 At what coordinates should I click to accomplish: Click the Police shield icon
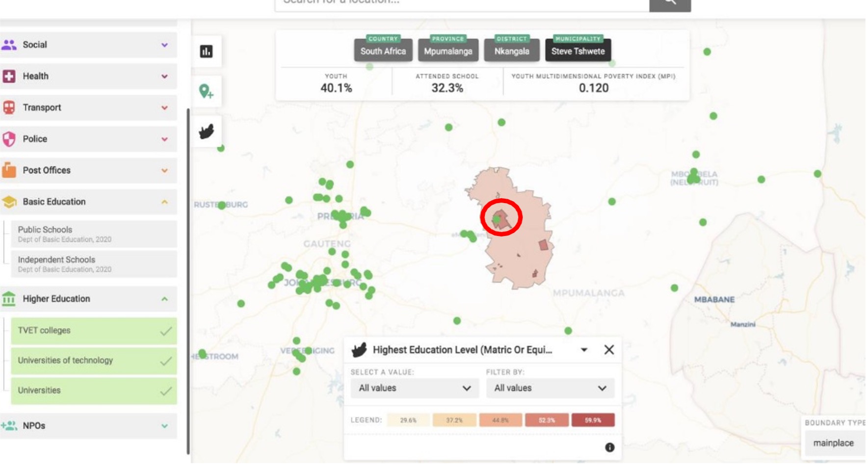coord(9,139)
